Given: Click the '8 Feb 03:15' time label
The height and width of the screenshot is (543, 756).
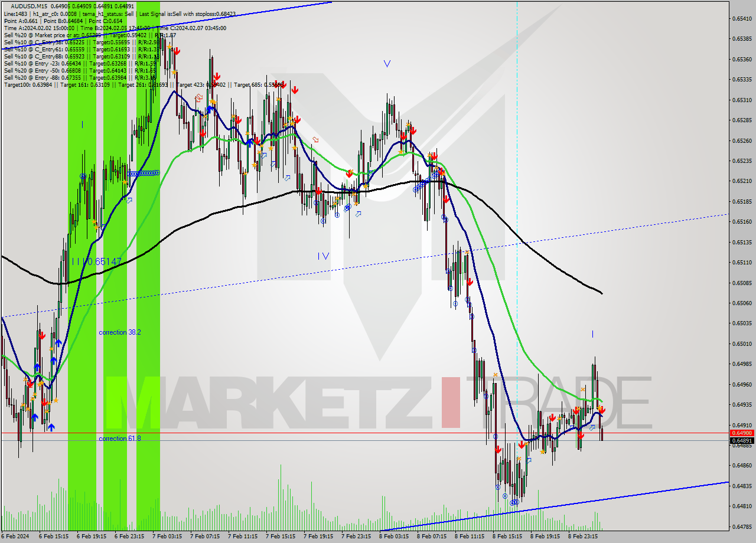Looking at the screenshot, I should click(x=394, y=537).
